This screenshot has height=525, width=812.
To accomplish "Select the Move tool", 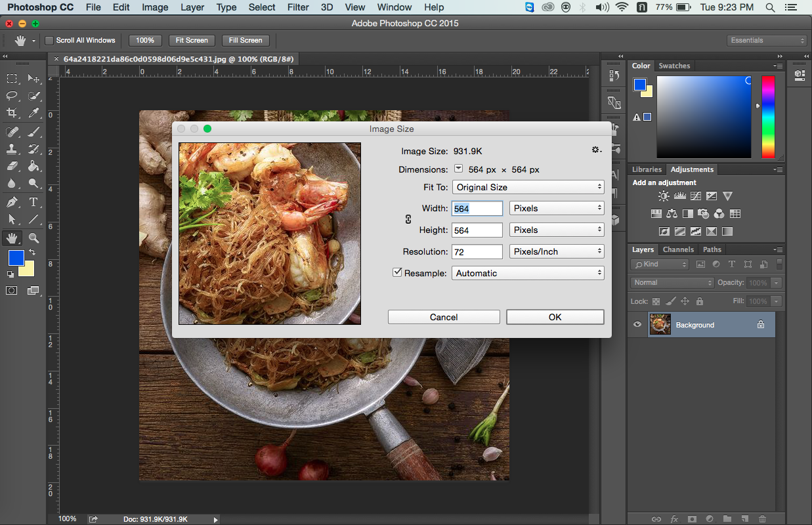I will [x=33, y=79].
